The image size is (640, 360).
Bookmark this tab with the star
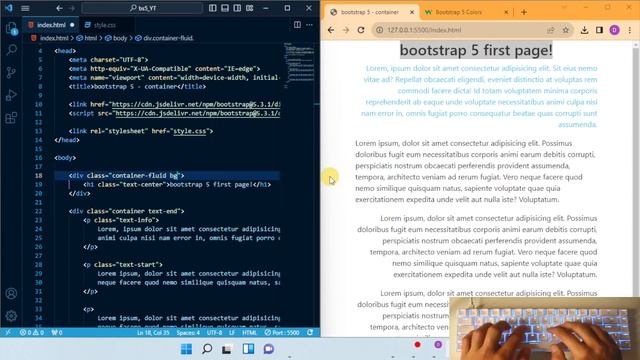(x=566, y=30)
